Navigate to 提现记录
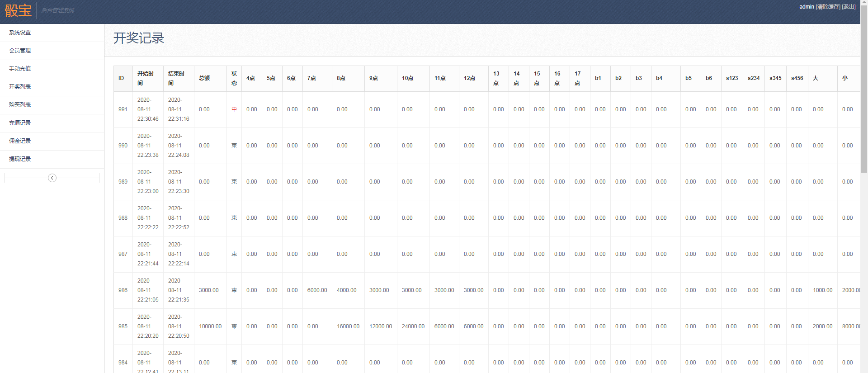The image size is (868, 373). 20,159
